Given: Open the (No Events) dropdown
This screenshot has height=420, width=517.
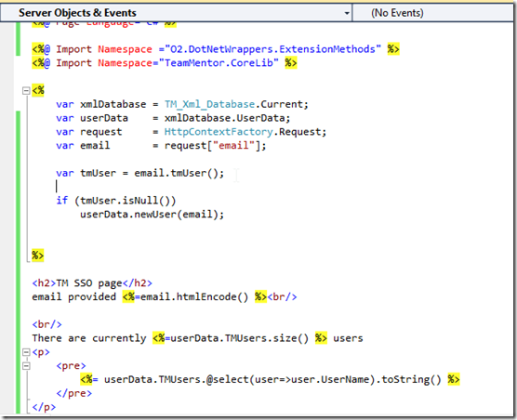Looking at the screenshot, I should click(x=432, y=13).
